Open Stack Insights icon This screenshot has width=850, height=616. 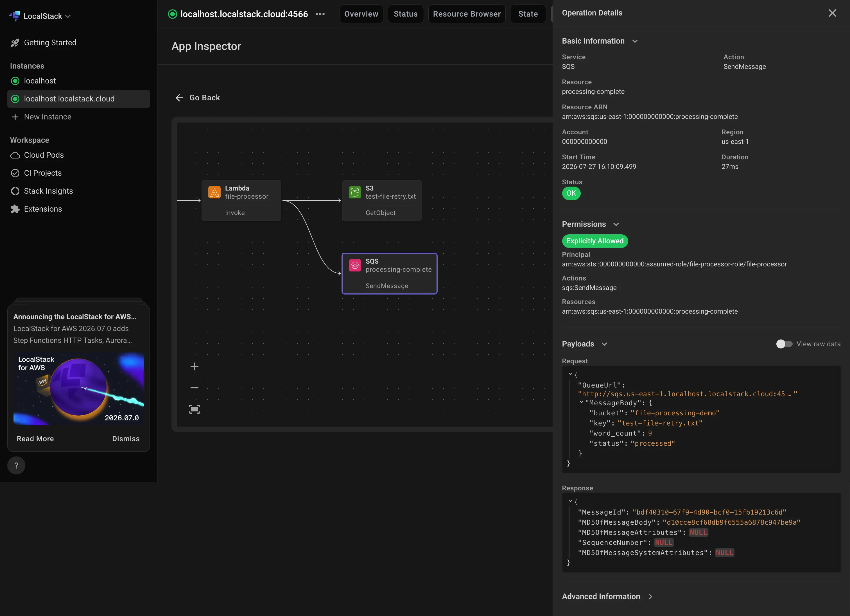(x=15, y=191)
